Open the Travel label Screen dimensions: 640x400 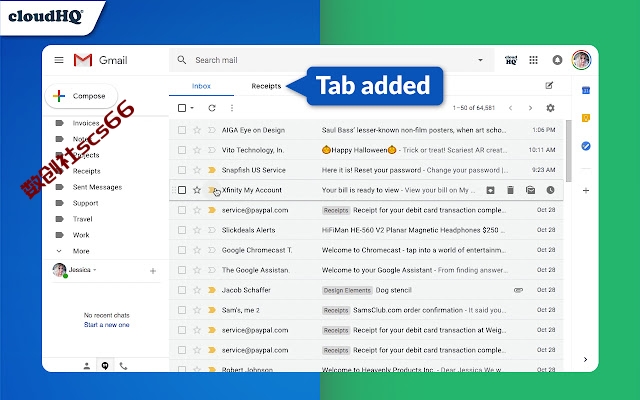(82, 219)
